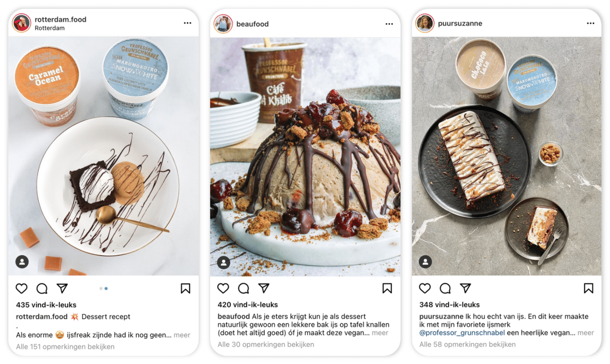
Task: Like the beaufood post with heart icon
Action: 223,288
